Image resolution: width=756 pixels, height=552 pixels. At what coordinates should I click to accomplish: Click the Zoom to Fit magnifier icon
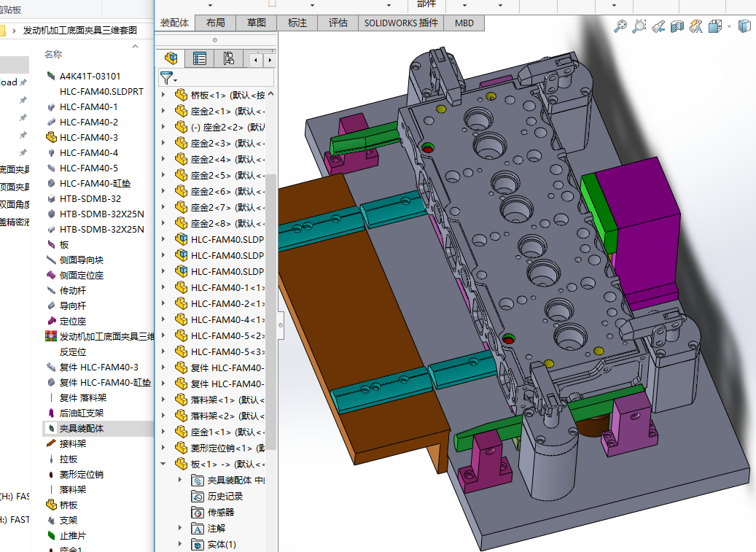620,26
